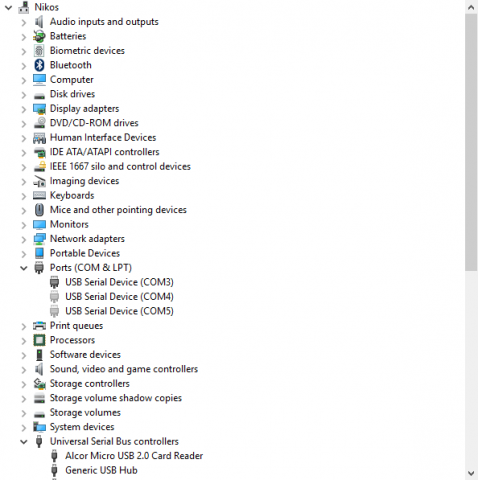Collapse the Nikos root computer node
This screenshot has height=480, width=478.
click(8, 7)
